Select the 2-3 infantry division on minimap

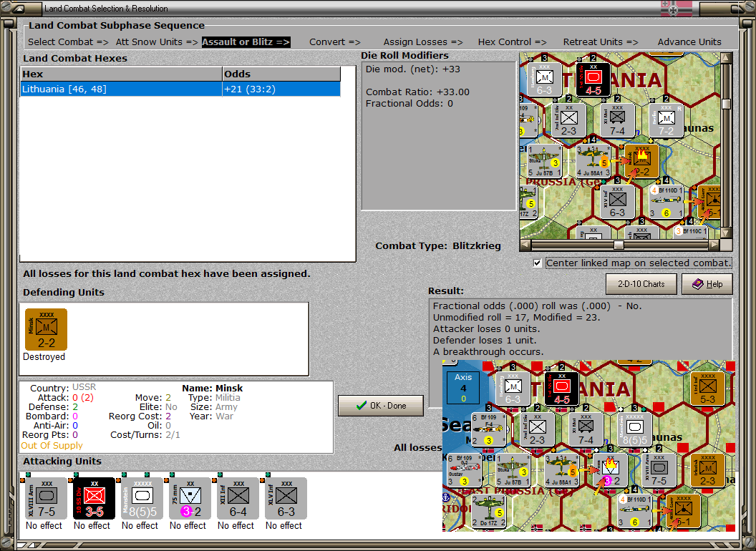569,120
